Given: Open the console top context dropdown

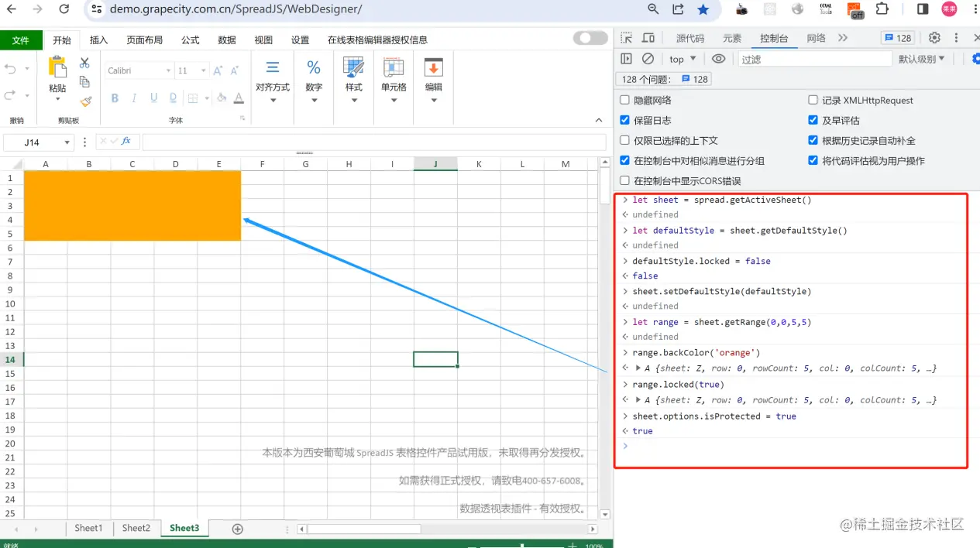Looking at the screenshot, I should (x=683, y=59).
